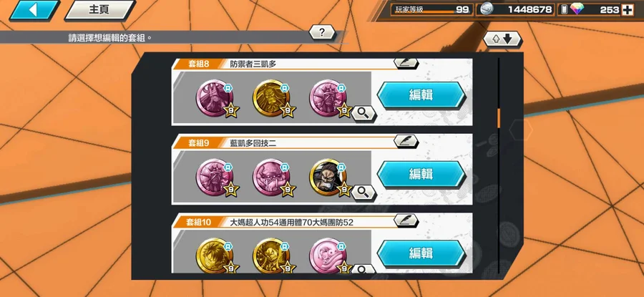The height and width of the screenshot is (297, 644).
Task: Tap the silver coin currency icon
Action: [486, 9]
